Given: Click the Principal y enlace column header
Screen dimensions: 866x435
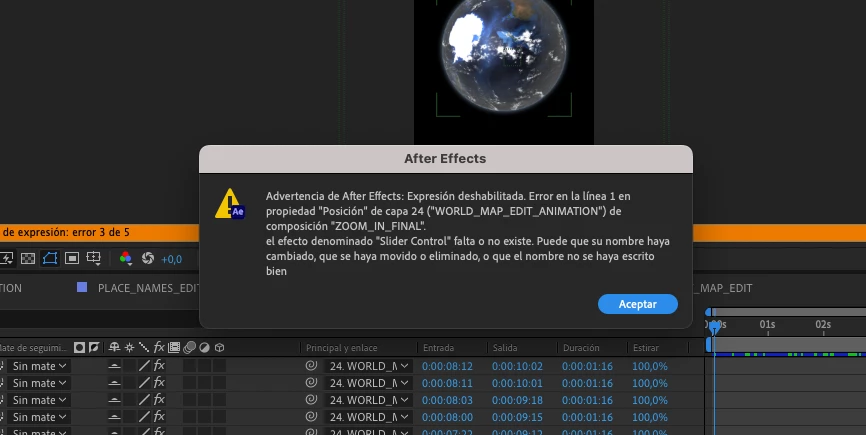Looking at the screenshot, I should [342, 348].
